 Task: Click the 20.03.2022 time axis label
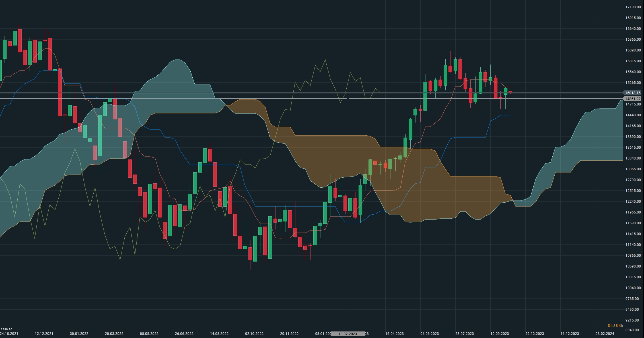[114, 334]
